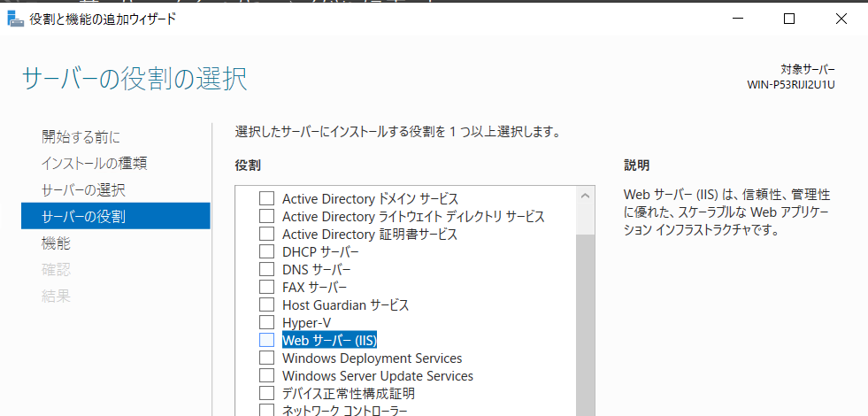Viewport: 868px width, 416px height.
Task: Select the Hyper-V role label
Action: coord(307,322)
